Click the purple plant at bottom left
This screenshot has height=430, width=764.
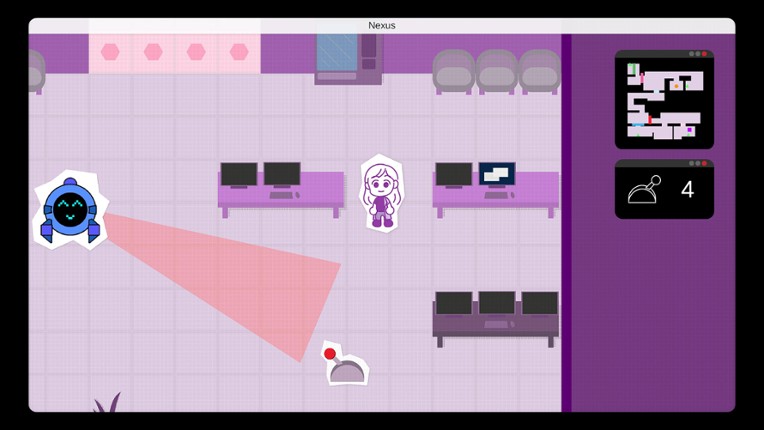(x=106, y=403)
